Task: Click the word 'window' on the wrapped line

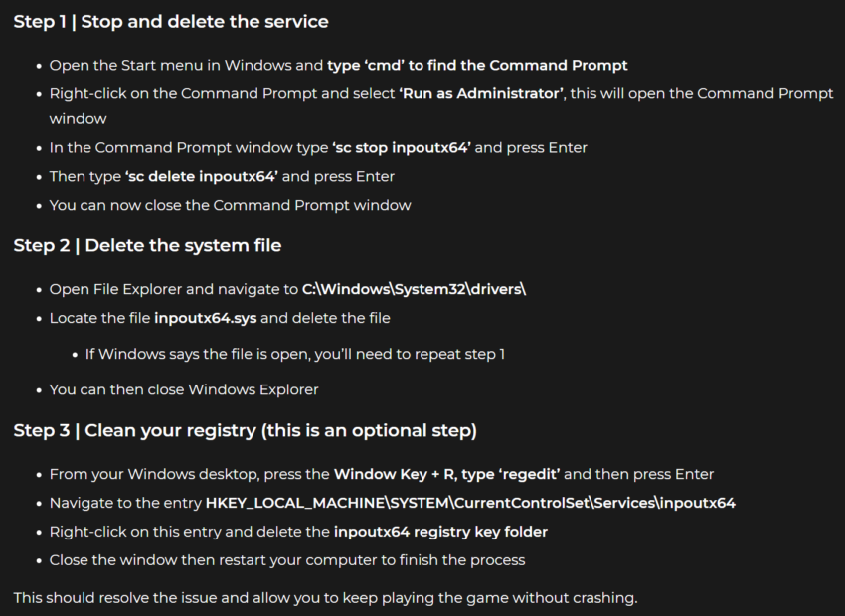Action: tap(79, 119)
